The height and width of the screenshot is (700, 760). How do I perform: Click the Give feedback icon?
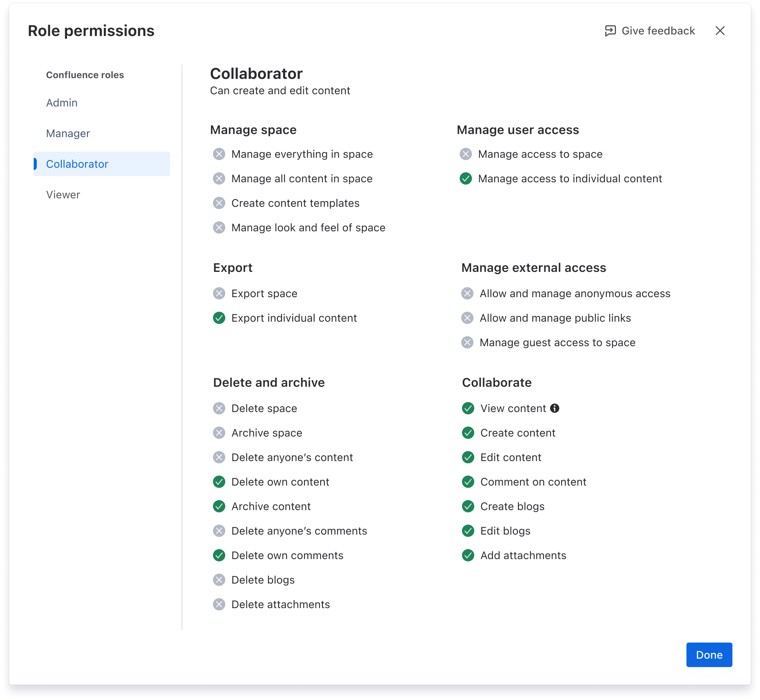coord(611,31)
